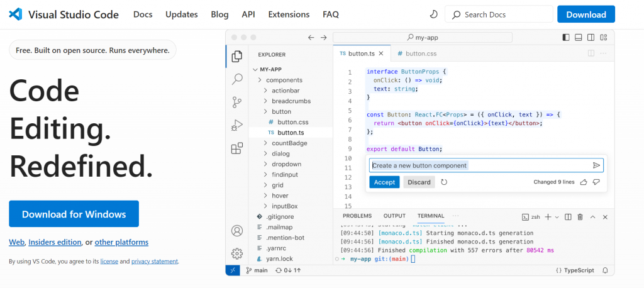Open the Extensions blocks icon
The height and width of the screenshot is (288, 644).
pyautogui.click(x=237, y=148)
